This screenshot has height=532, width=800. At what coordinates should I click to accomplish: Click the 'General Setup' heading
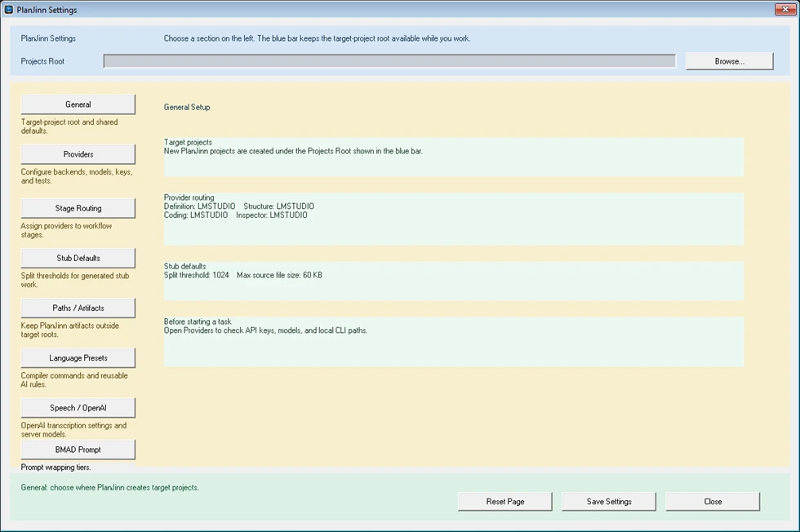tap(187, 107)
